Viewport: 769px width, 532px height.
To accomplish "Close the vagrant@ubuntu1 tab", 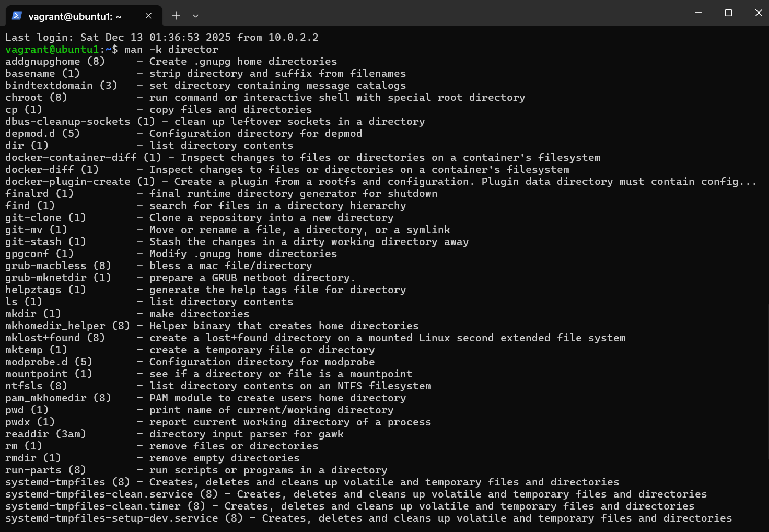I will 148,16.
